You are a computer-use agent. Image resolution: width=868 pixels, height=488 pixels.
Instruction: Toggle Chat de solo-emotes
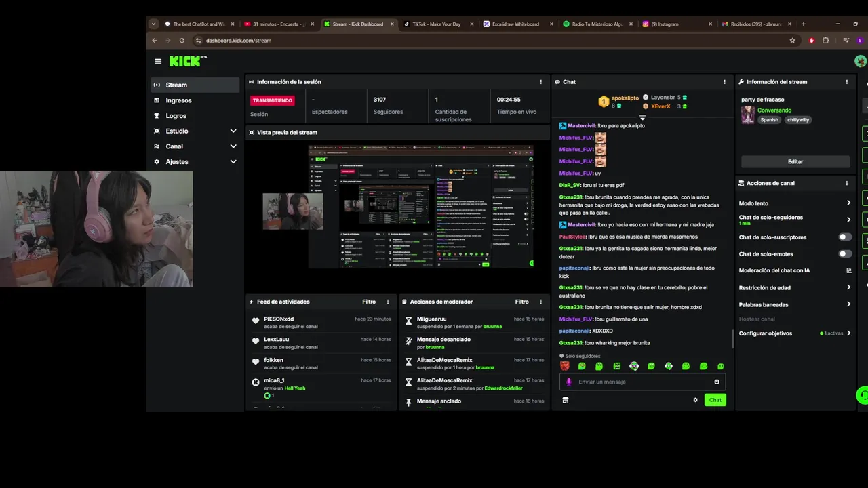click(x=845, y=254)
